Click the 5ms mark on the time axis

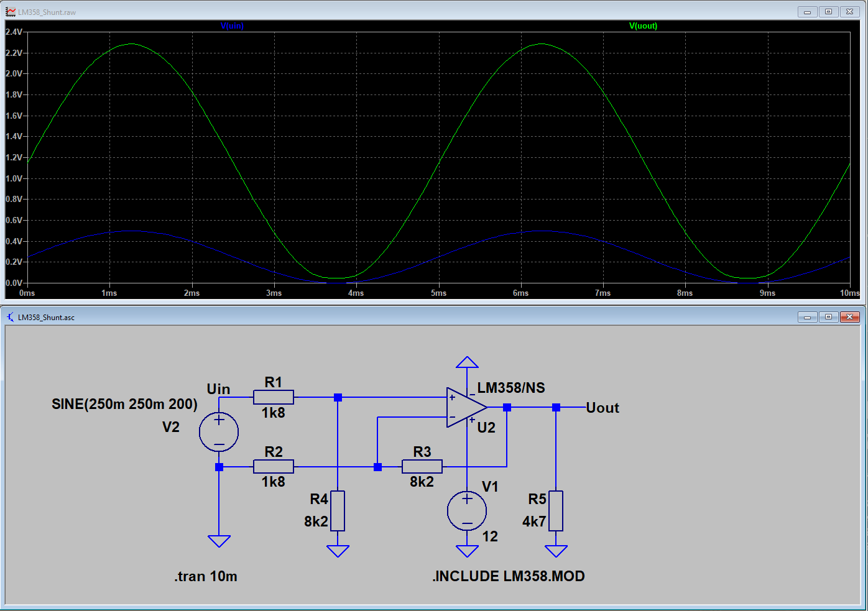point(438,293)
